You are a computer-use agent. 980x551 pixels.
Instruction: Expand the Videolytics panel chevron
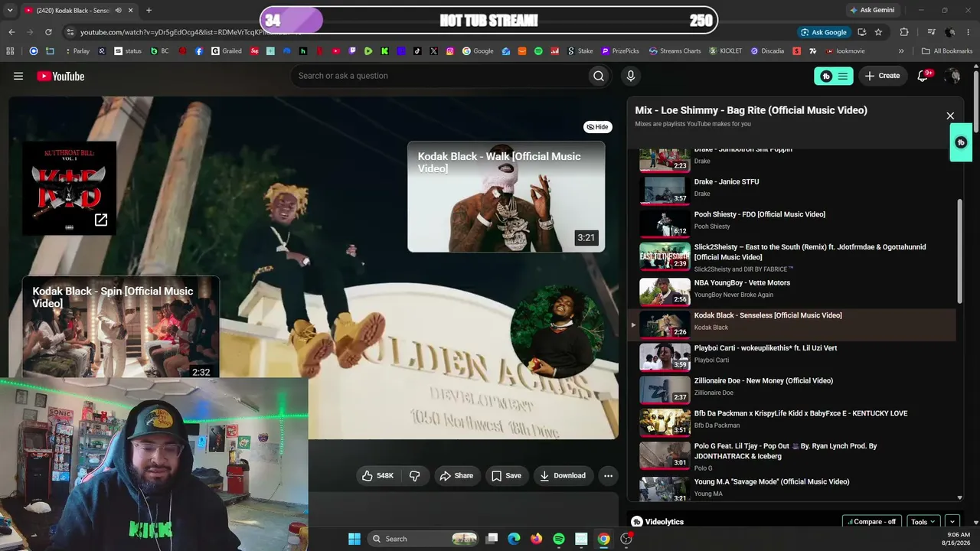point(952,522)
